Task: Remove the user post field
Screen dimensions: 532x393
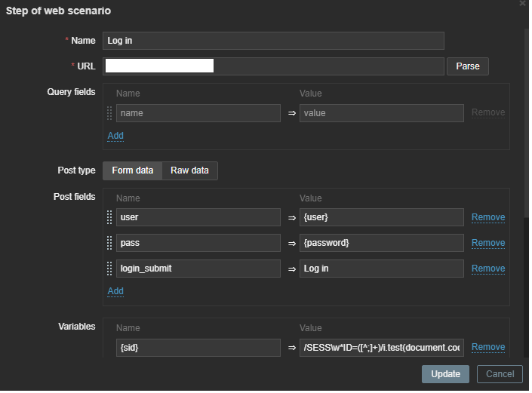Action: click(x=487, y=217)
